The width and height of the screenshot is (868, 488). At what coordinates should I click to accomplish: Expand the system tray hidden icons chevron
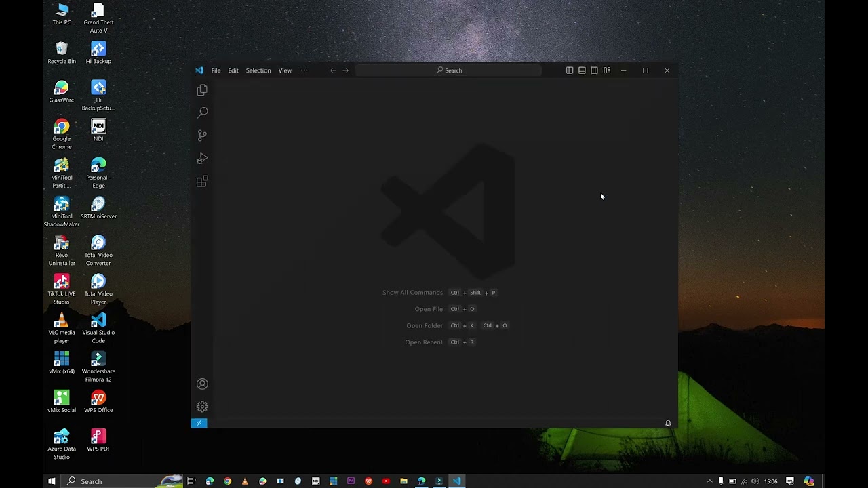click(710, 481)
